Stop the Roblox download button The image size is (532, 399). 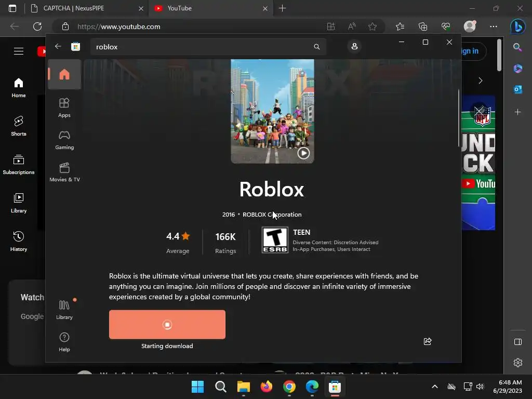coord(167,324)
